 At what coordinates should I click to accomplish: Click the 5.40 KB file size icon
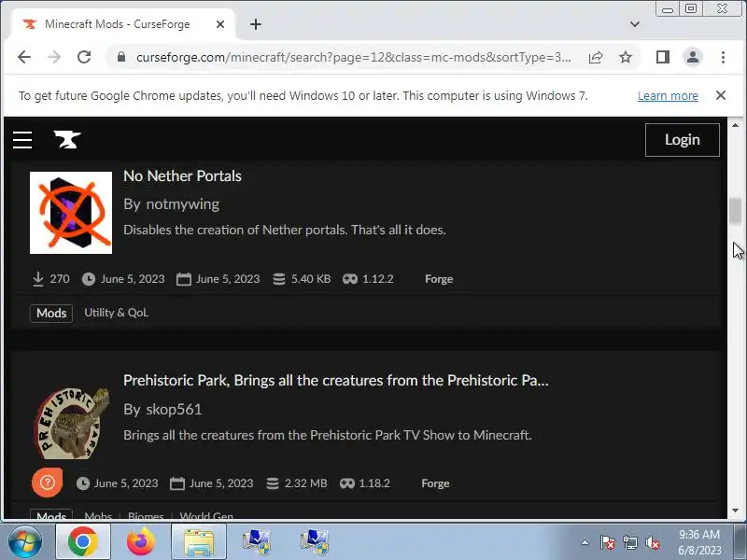click(x=279, y=279)
